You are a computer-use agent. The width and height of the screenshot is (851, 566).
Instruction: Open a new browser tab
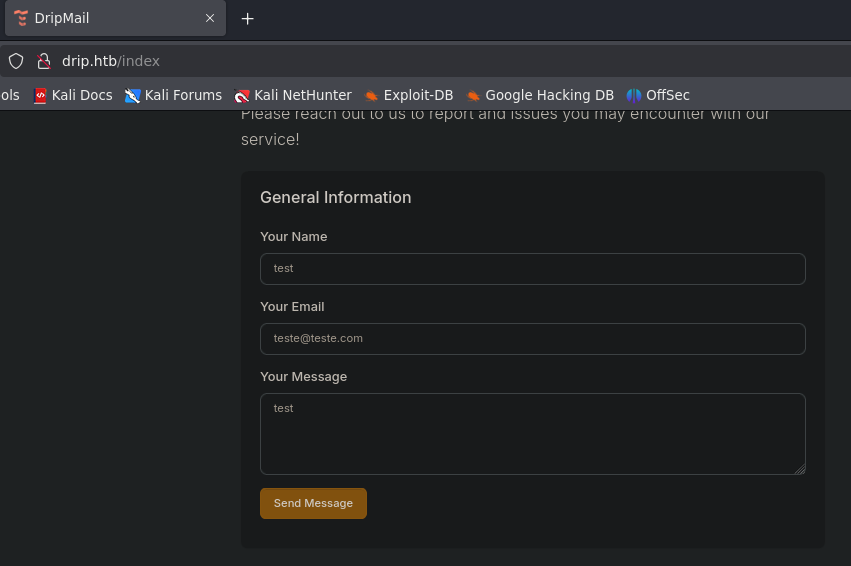(x=248, y=18)
